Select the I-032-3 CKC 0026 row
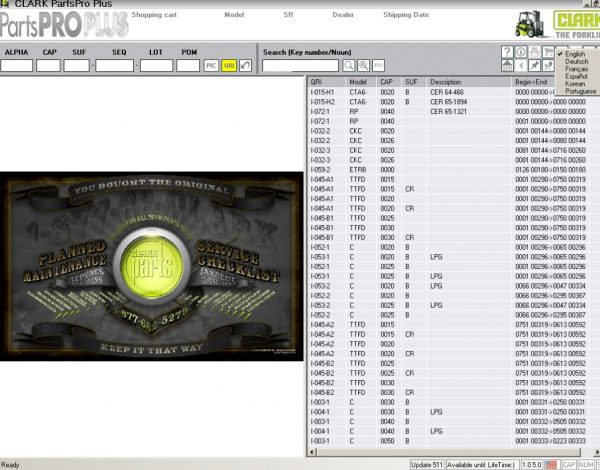The image size is (600, 470). pyautogui.click(x=452, y=160)
